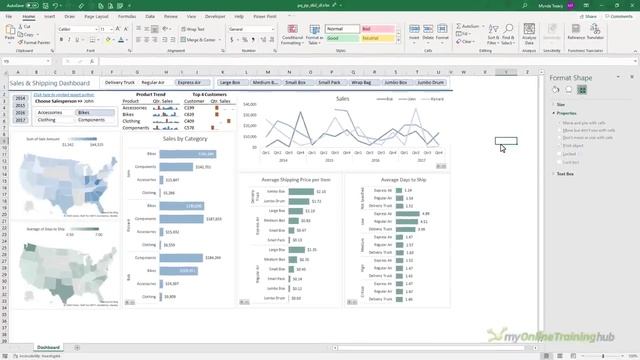Click the Wrap Text button
Screen dimensions: 640x360
[x=193, y=29]
